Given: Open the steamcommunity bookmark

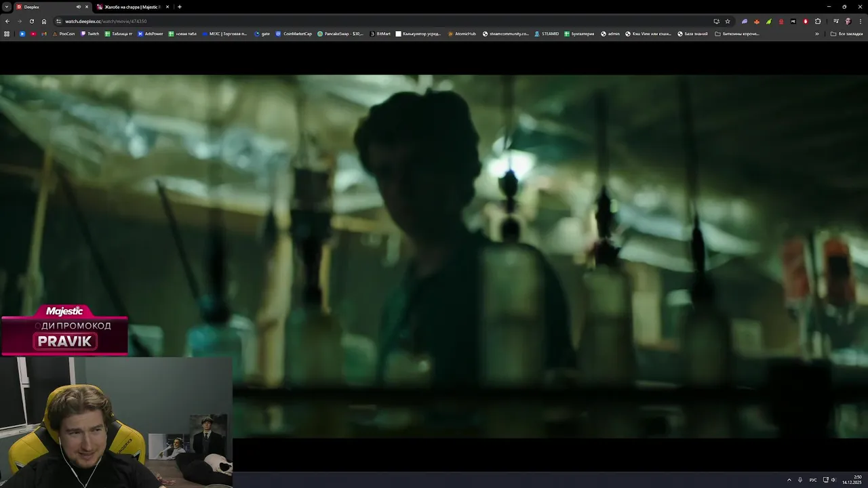Looking at the screenshot, I should [x=506, y=33].
